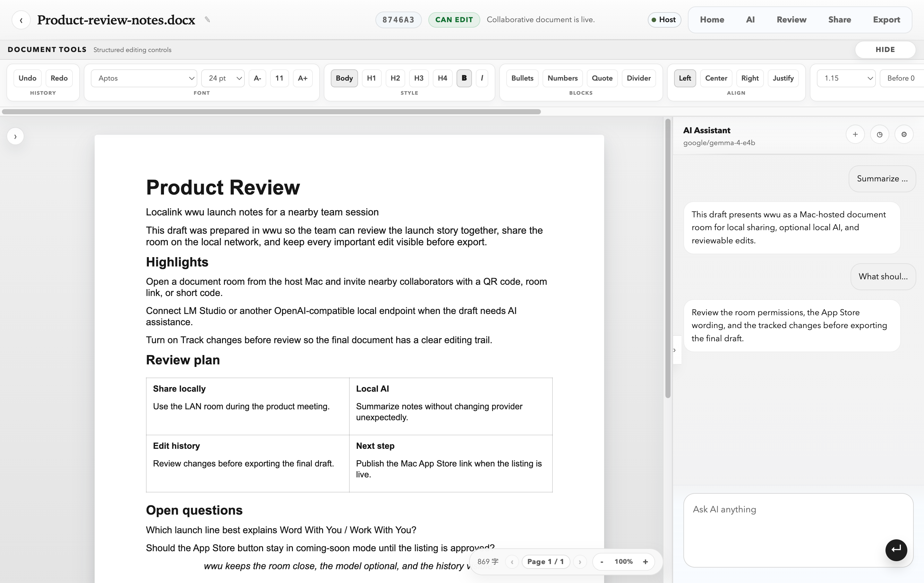Go back using the left chevron button
The height and width of the screenshot is (583, 924).
click(21, 20)
